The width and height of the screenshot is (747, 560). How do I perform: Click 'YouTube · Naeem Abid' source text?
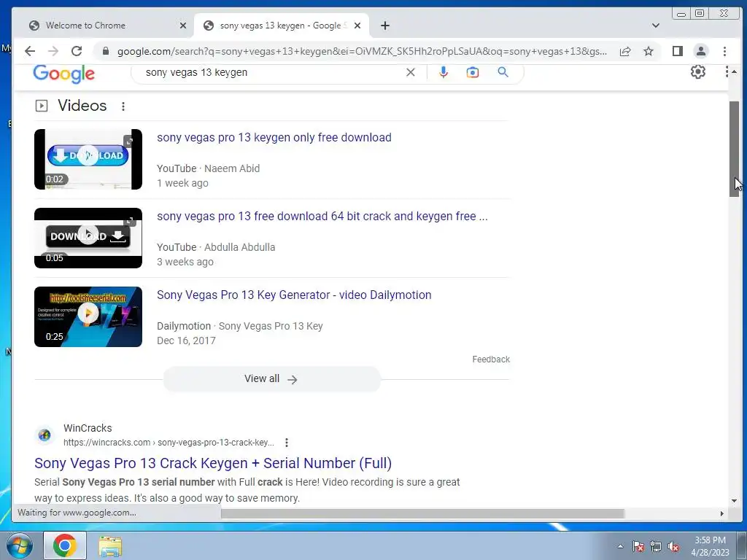(x=208, y=168)
